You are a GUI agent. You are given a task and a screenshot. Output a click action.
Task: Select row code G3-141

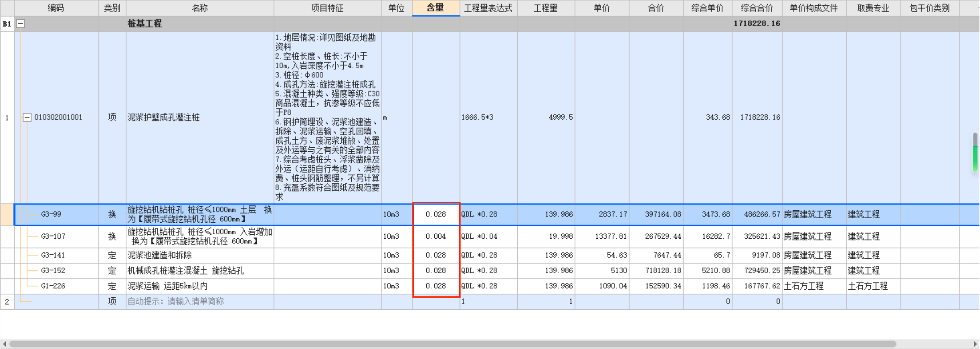[x=53, y=255]
